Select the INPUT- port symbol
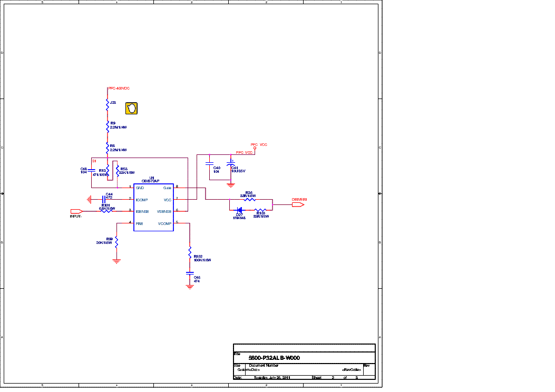555x392 pixels. click(x=76, y=211)
